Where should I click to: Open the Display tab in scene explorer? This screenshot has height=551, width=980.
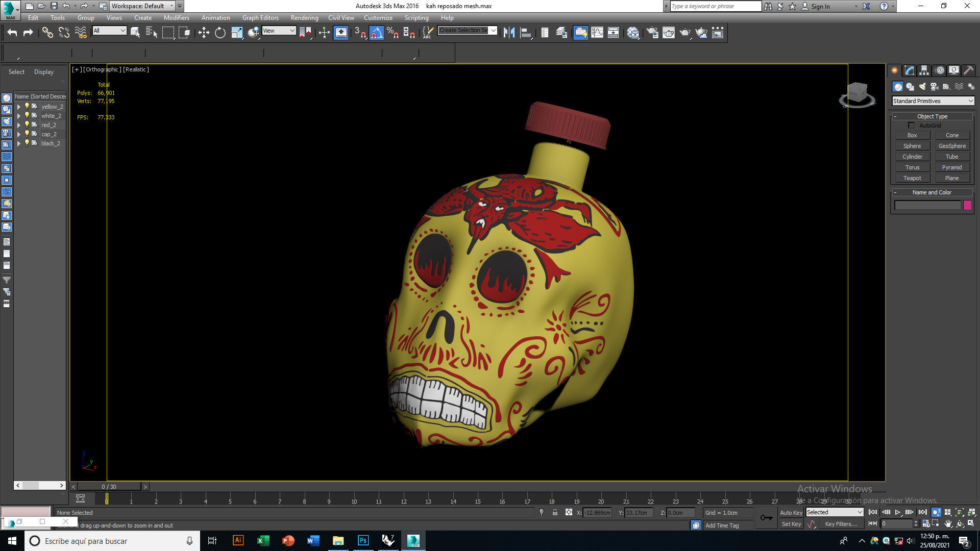click(44, 72)
